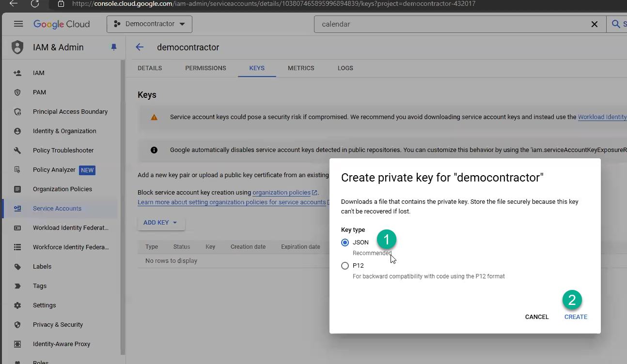Cancel the create private key dialog
The image size is (627, 364).
[537, 317]
